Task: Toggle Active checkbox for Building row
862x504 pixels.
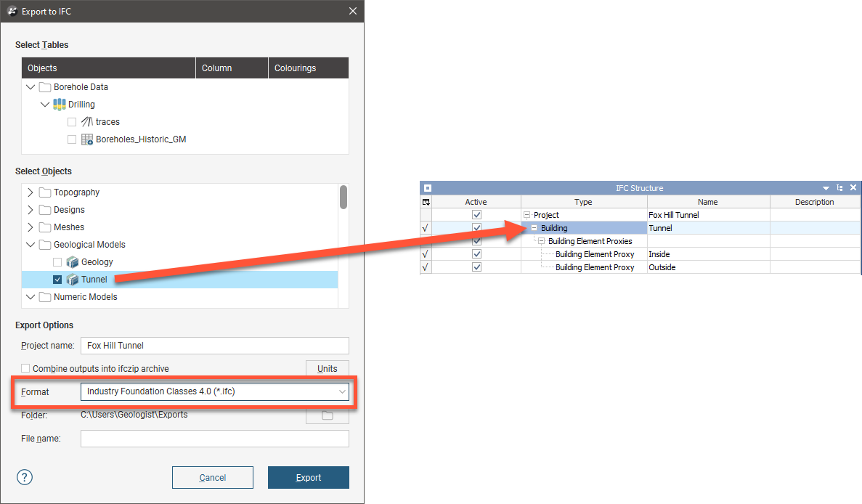Action: (x=476, y=228)
